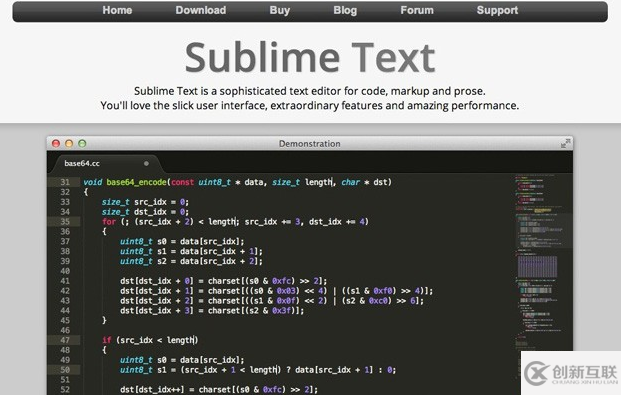
Task: Click line number 50 in the gutter
Action: (x=65, y=370)
